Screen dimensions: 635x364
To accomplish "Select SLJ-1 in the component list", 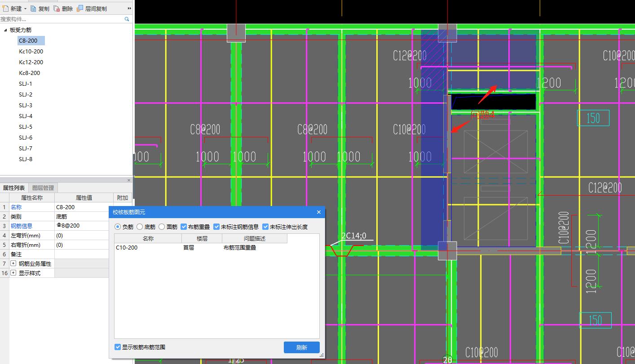I will 26,84.
